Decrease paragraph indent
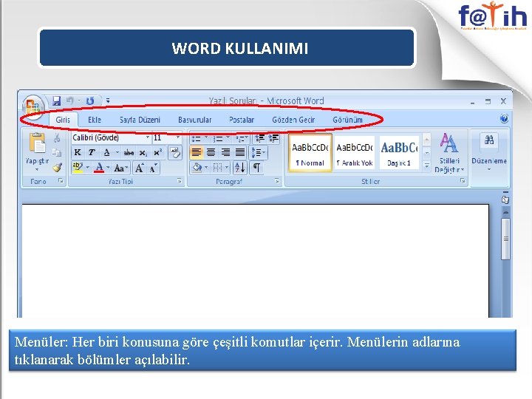 [260, 138]
